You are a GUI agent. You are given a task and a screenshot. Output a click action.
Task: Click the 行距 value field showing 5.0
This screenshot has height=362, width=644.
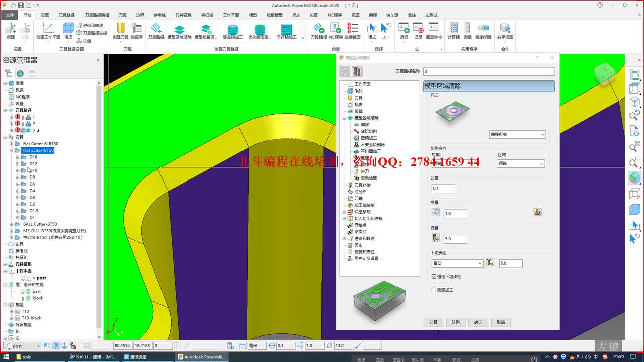[x=455, y=239]
